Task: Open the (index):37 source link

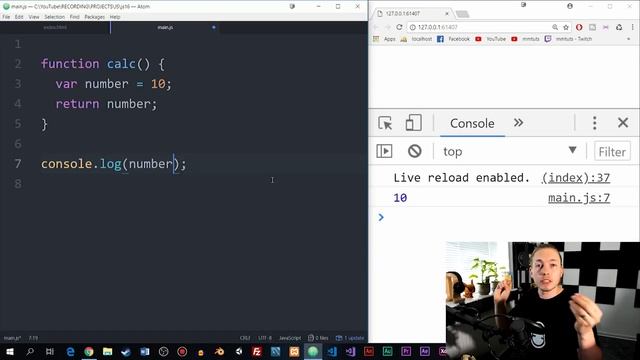Action: pyautogui.click(x=576, y=178)
